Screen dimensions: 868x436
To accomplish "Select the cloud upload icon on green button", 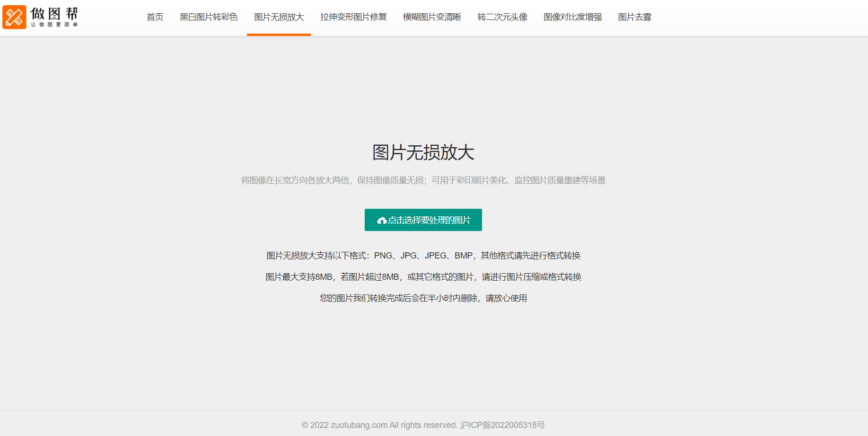I will point(381,220).
